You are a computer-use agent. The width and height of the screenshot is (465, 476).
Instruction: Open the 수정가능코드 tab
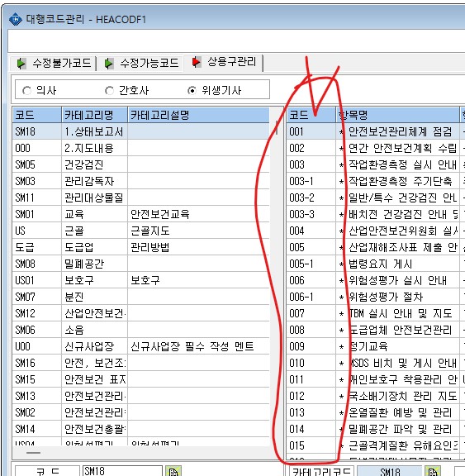coord(141,64)
